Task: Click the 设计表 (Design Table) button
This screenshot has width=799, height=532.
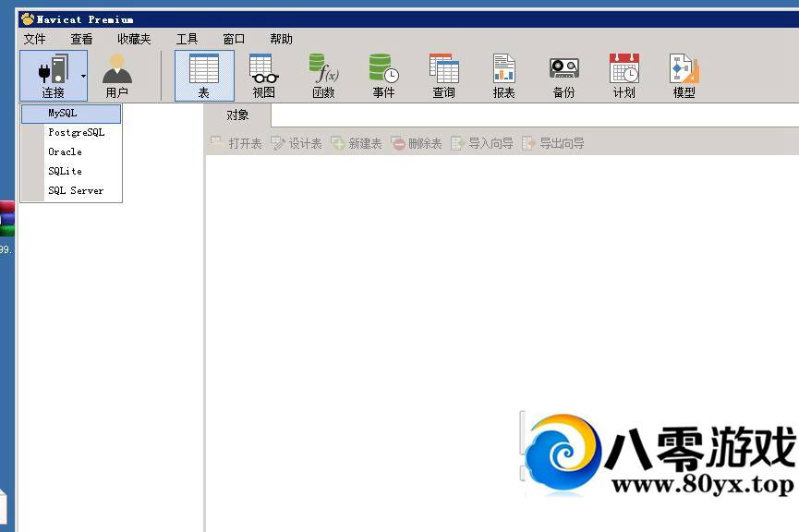Action: (297, 143)
